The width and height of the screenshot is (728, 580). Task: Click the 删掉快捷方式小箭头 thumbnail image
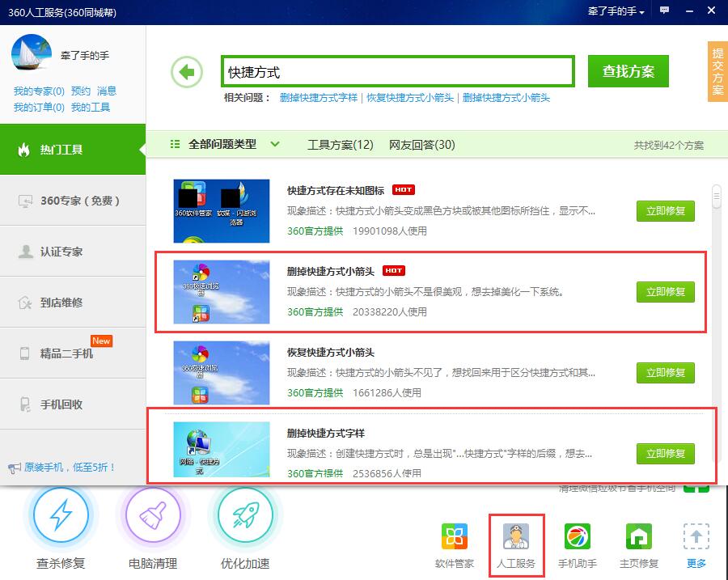coord(222,292)
